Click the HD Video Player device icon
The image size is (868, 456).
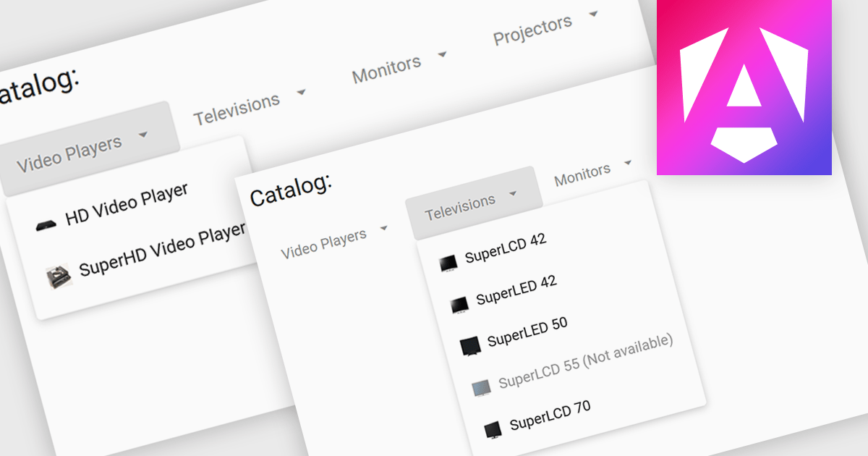tap(46, 224)
